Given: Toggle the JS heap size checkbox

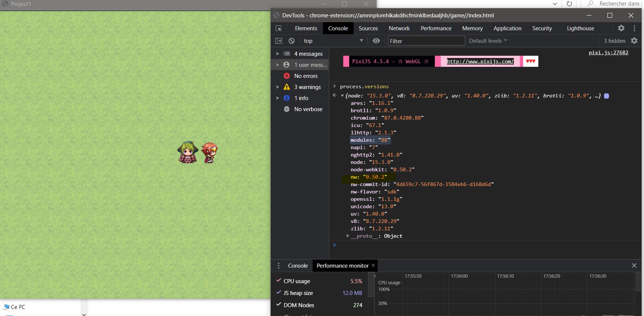Looking at the screenshot, I should click(x=279, y=292).
